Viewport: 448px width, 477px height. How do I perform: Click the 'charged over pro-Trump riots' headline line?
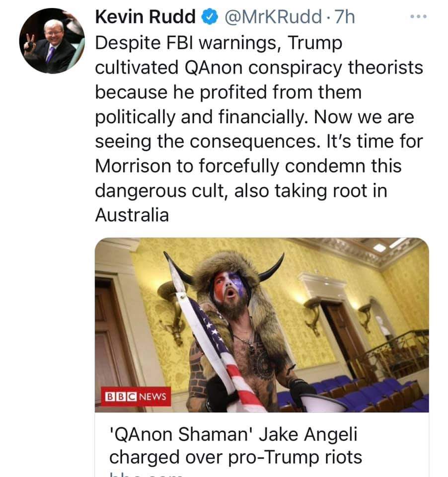[x=236, y=457]
